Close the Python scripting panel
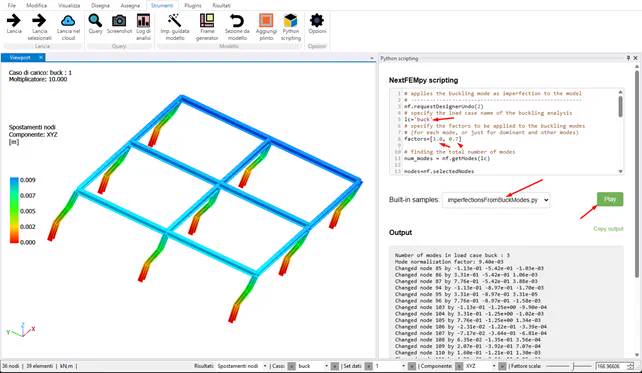Image resolution: width=642 pixels, height=373 pixels. tap(635, 58)
